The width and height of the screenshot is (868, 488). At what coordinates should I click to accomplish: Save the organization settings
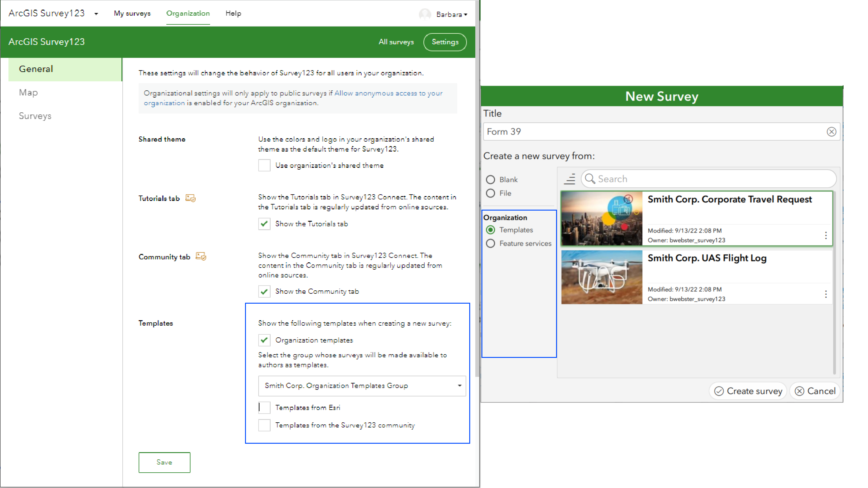coord(164,462)
